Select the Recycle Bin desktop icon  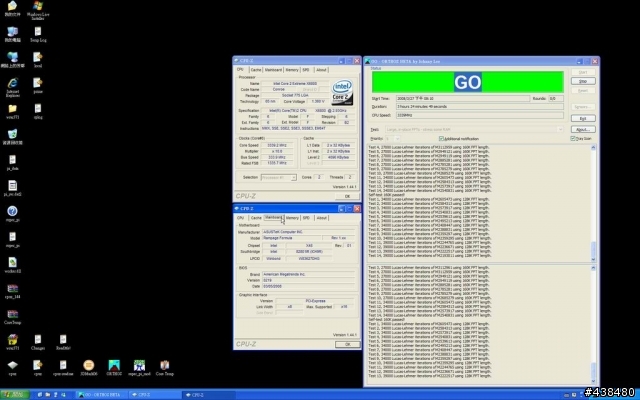coord(13,134)
